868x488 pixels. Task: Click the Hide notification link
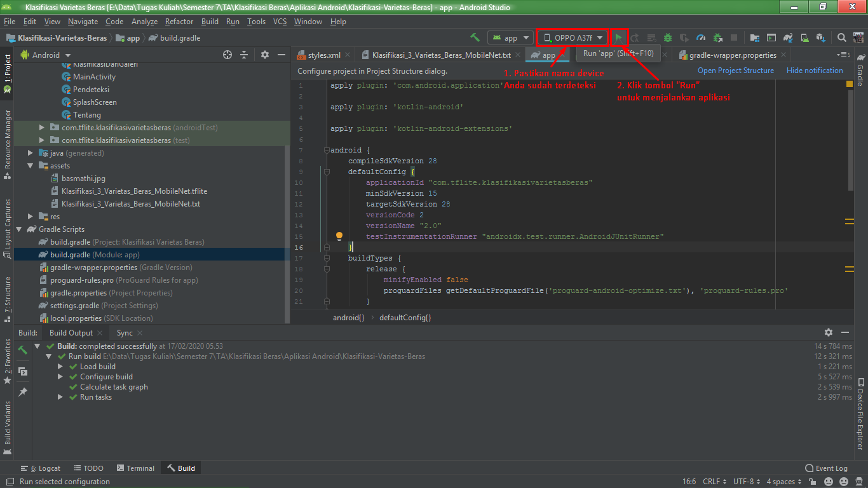(815, 71)
